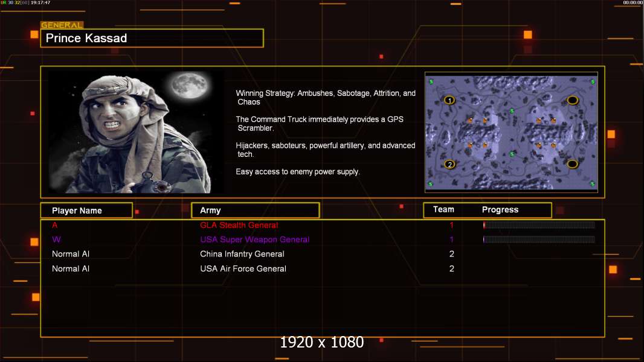Click player W's loading progress bar
The width and height of the screenshot is (644, 362).
pos(539,240)
